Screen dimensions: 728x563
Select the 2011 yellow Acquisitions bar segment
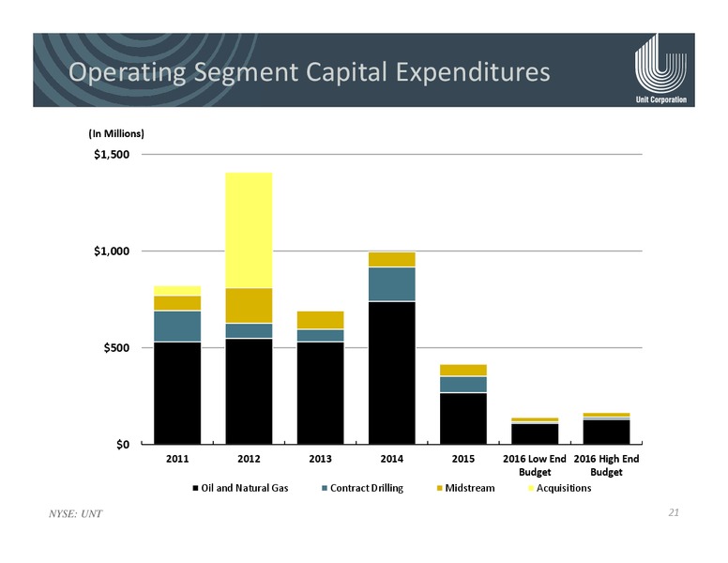point(177,291)
